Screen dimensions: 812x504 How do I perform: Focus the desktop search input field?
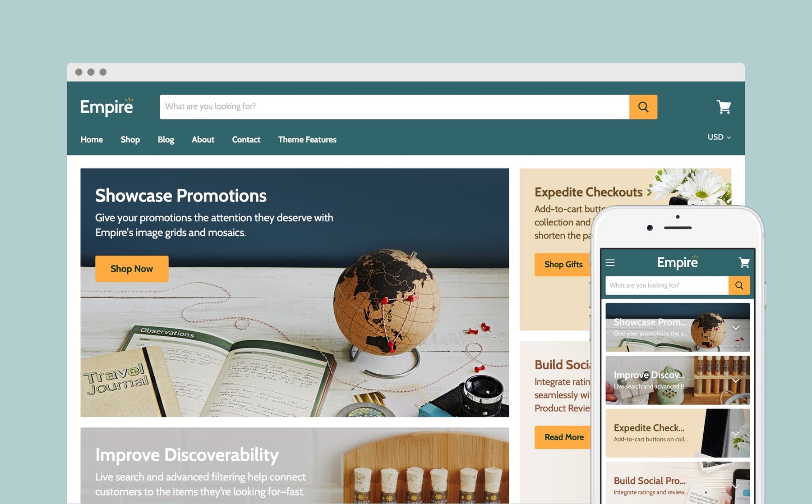tap(394, 107)
